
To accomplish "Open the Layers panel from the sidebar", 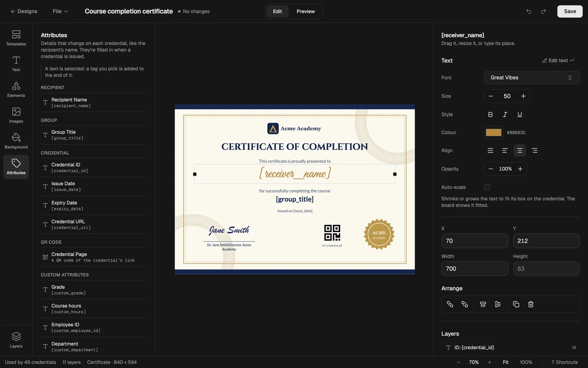I will pyautogui.click(x=16, y=340).
